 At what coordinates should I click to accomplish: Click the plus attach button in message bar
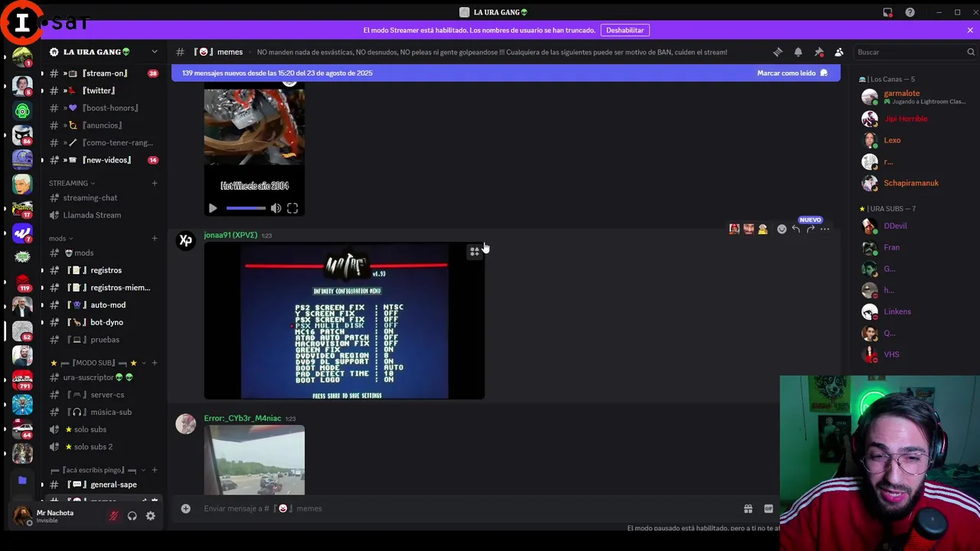[185, 508]
